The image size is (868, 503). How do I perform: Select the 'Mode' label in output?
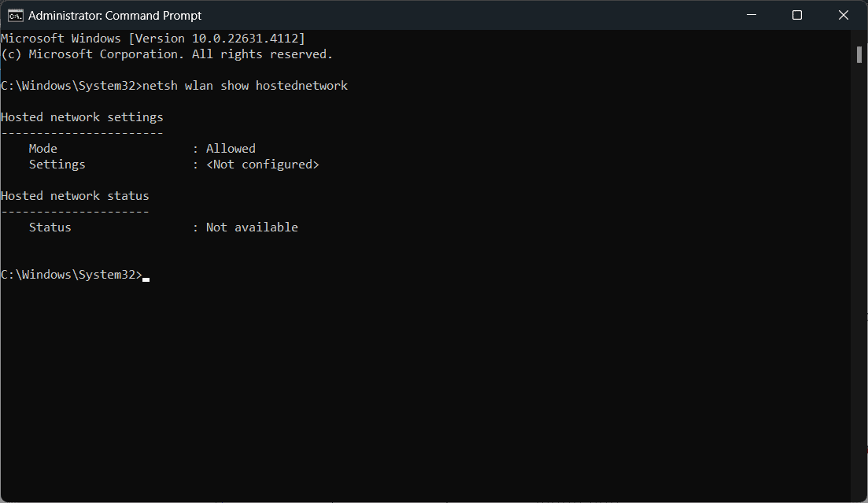coord(43,149)
